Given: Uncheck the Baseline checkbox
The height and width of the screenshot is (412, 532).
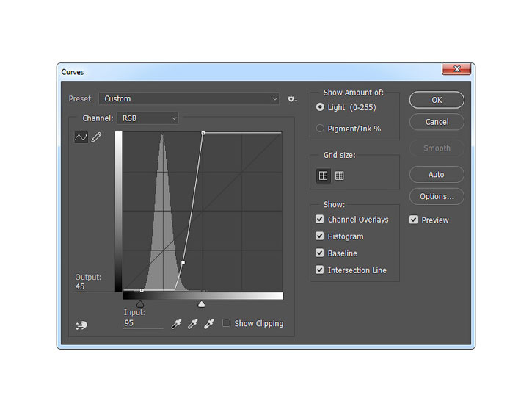Looking at the screenshot, I should pyautogui.click(x=320, y=253).
